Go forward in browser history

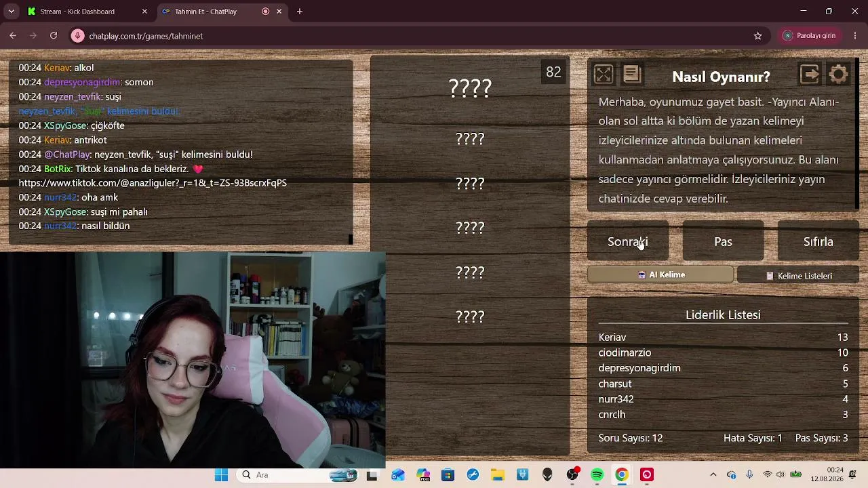coord(33,36)
